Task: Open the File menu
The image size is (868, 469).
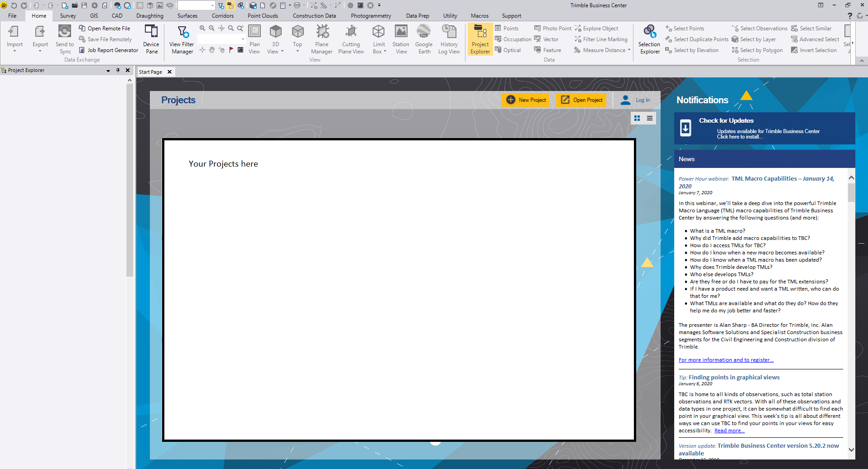Action: click(x=12, y=16)
